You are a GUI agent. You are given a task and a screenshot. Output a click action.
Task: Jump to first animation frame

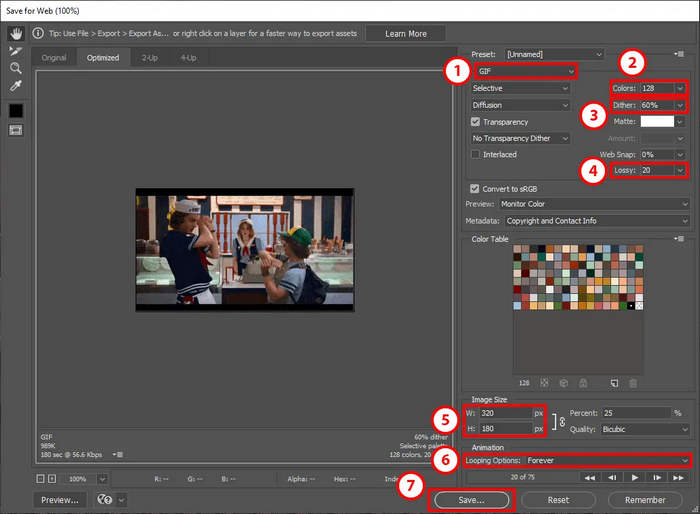pos(589,477)
